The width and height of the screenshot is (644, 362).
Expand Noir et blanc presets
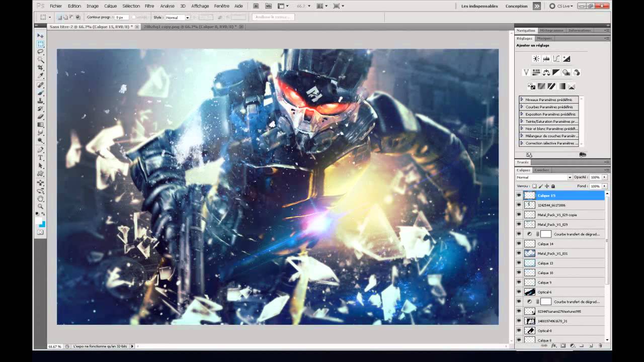pyautogui.click(x=522, y=129)
